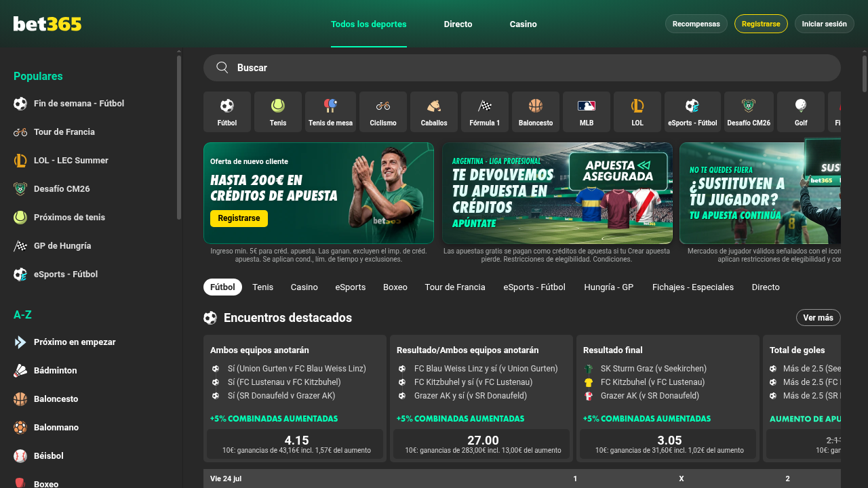This screenshot has width=868, height=488.
Task: Open Golf sport tile
Action: [x=801, y=112]
